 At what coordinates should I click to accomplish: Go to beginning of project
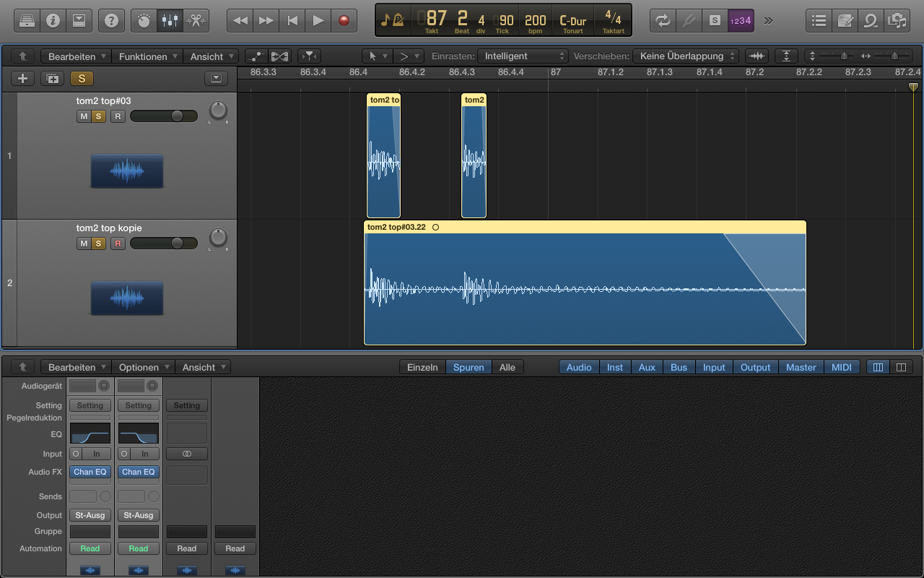(292, 20)
